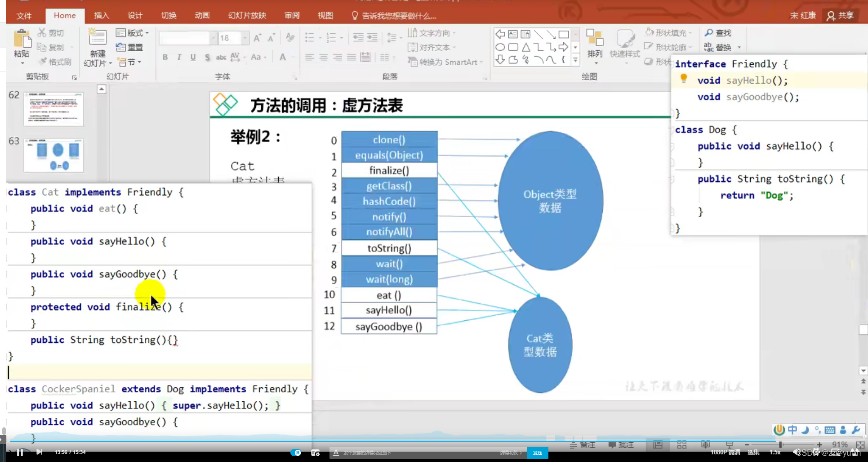Open the line spacing dropdown
The image size is (868, 462).
[x=394, y=37]
